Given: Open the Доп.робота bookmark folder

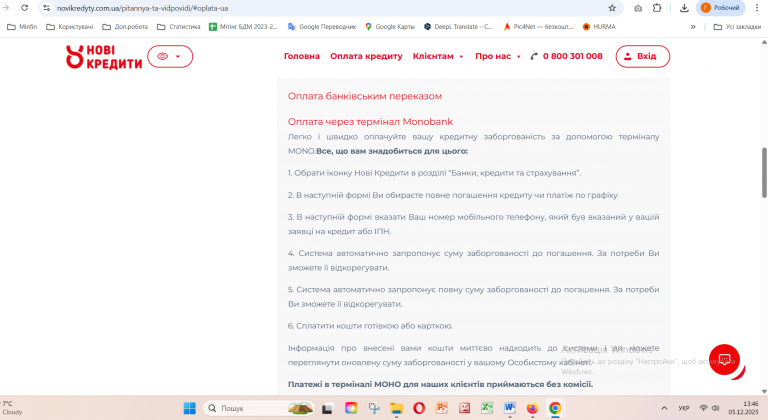Looking at the screenshot, I should [125, 27].
